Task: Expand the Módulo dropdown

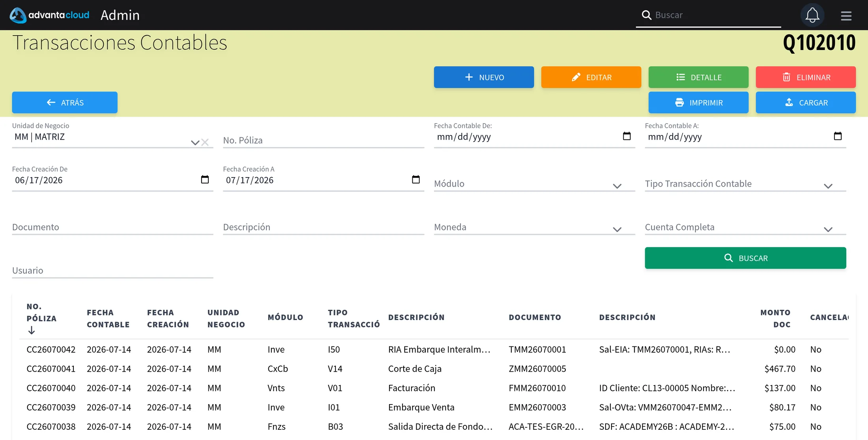Action: (x=617, y=186)
